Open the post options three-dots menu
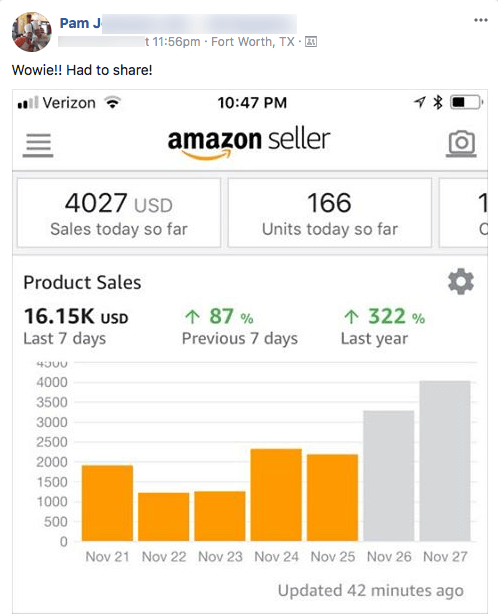The image size is (498, 614). click(480, 20)
